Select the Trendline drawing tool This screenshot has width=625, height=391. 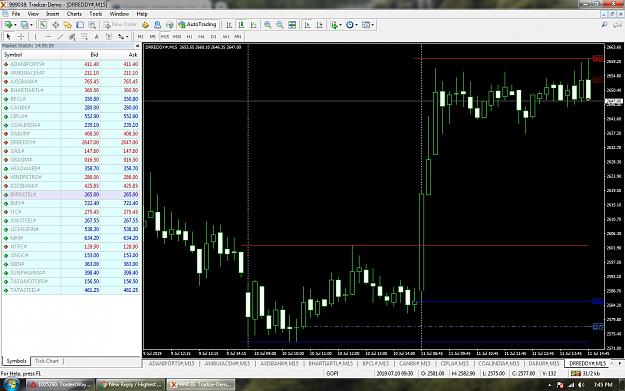(60, 37)
